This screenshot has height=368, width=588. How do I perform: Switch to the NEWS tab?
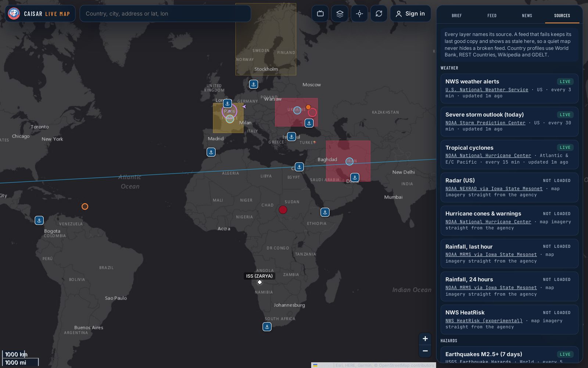pos(527,15)
